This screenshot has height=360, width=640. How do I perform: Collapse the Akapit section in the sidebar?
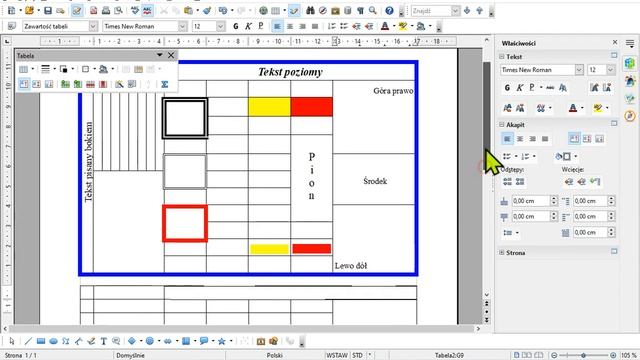(502, 124)
